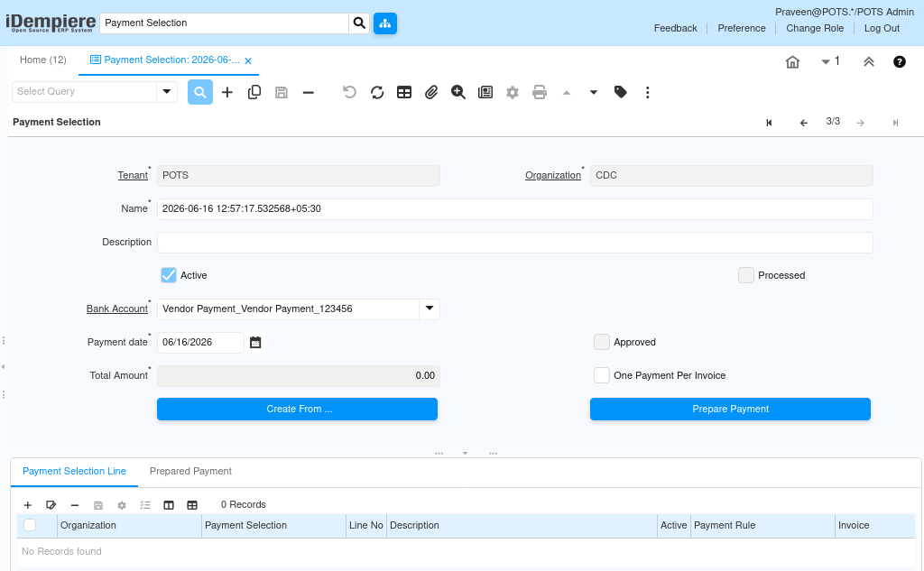Click the Log Out link

point(882,28)
